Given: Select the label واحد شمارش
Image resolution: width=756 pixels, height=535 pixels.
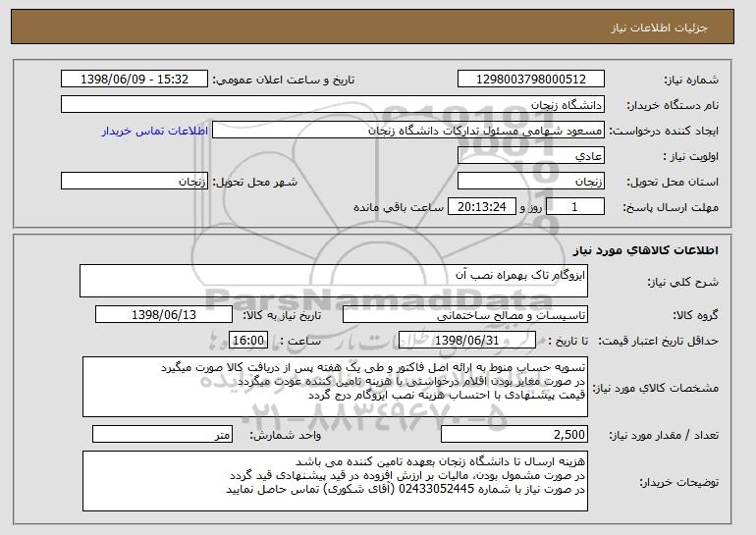Looking at the screenshot, I should pos(285,435).
